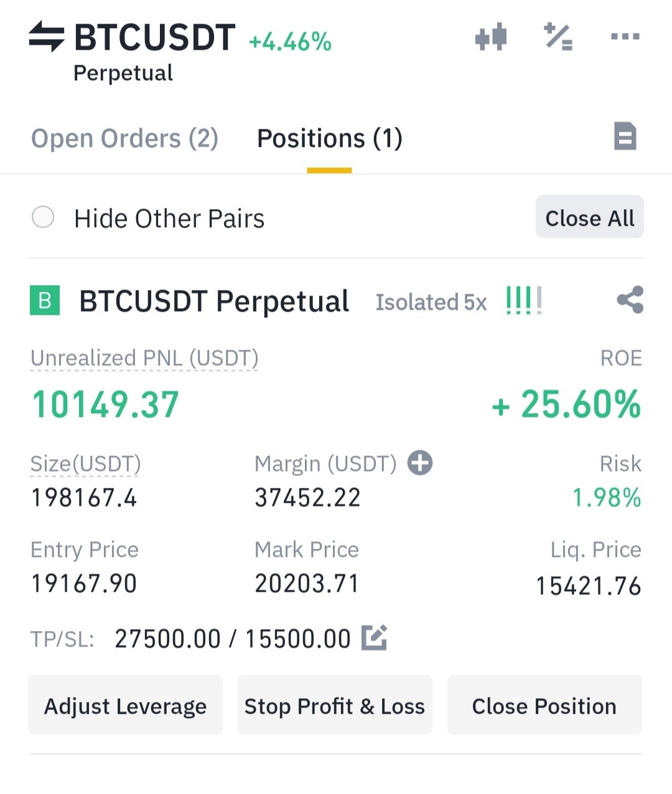Open the order history document icon
672x794 pixels.
(625, 136)
